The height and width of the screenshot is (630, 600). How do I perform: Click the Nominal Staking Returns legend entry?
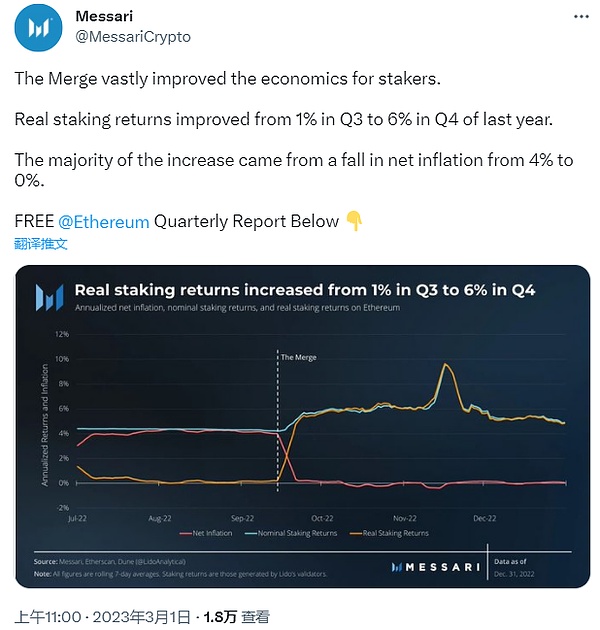pyautogui.click(x=291, y=533)
